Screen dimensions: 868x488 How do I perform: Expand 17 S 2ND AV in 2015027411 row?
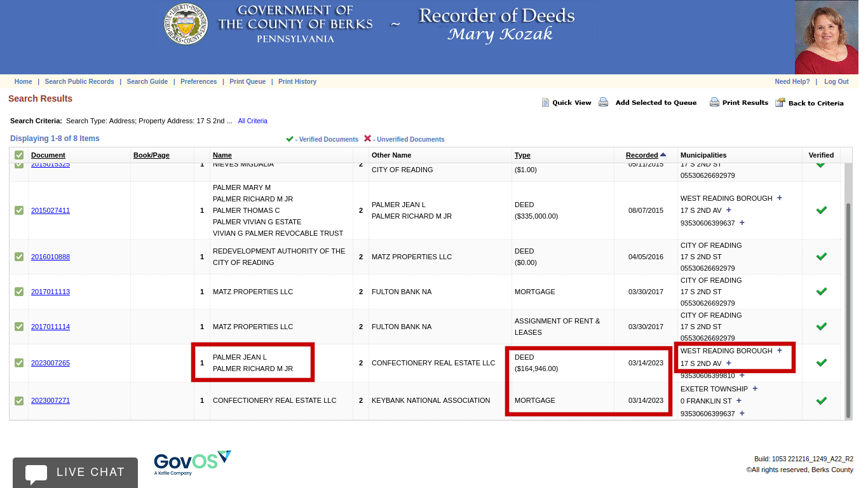click(x=729, y=210)
